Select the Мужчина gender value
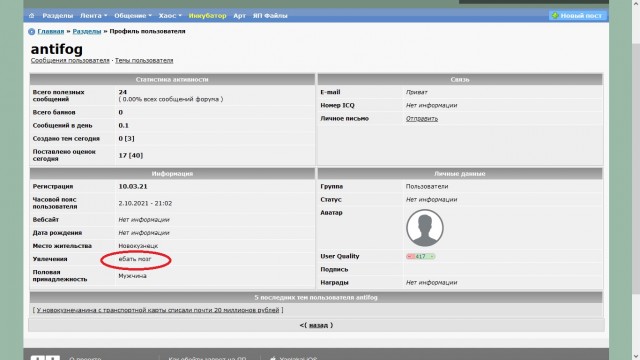Viewport: 640px width, 360px height. [132, 276]
